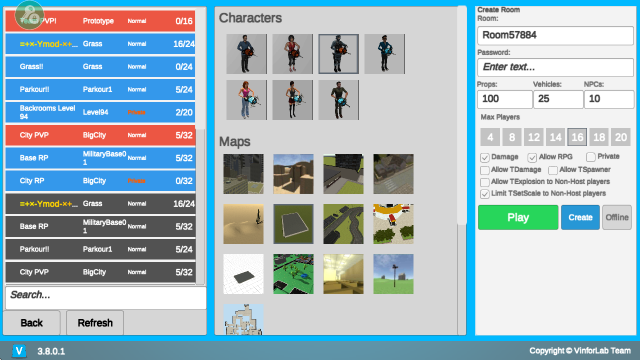Screen dimensions: 640x360
Task: Edit the Room name field
Action: tap(555, 36)
